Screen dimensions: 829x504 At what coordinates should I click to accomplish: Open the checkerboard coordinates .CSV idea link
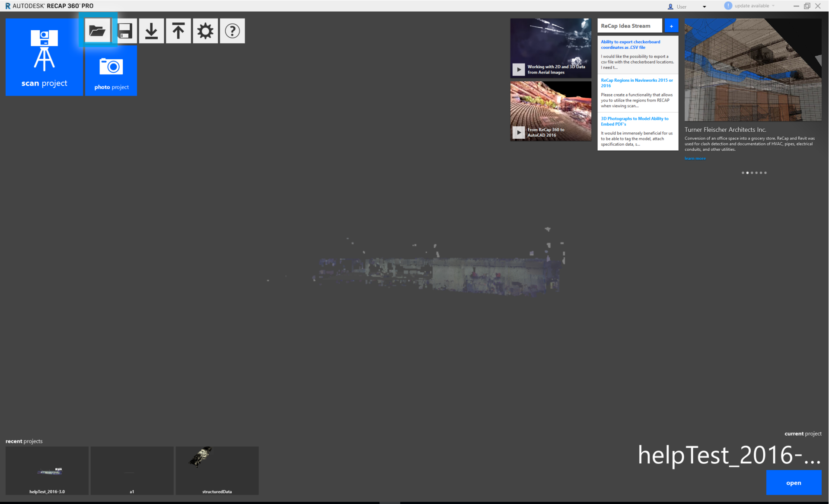pos(630,45)
